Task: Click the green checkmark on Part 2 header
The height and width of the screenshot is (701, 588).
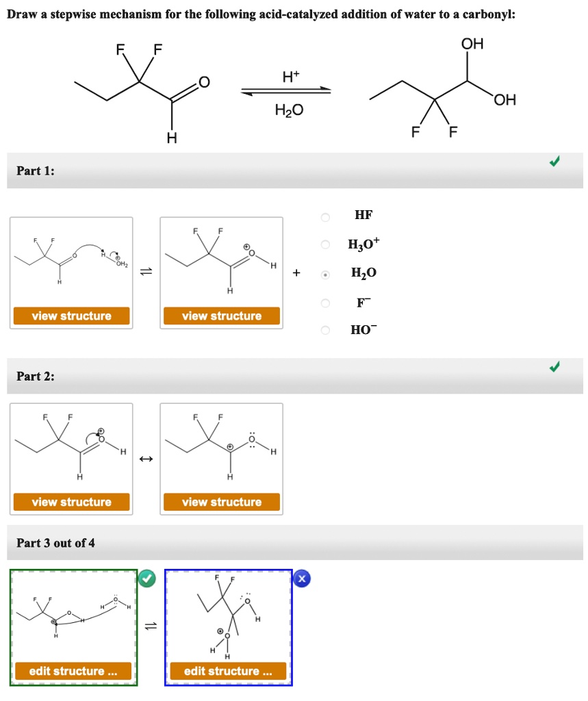Action: tap(555, 366)
